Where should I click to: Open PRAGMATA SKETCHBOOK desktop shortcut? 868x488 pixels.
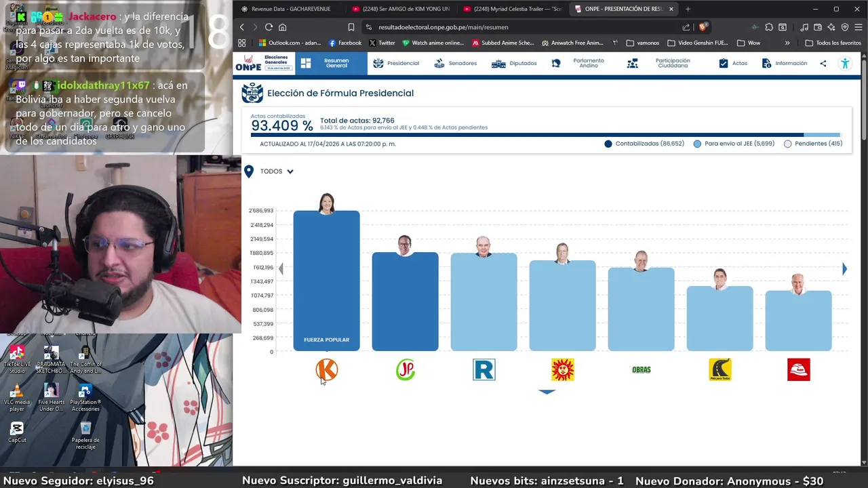51,359
